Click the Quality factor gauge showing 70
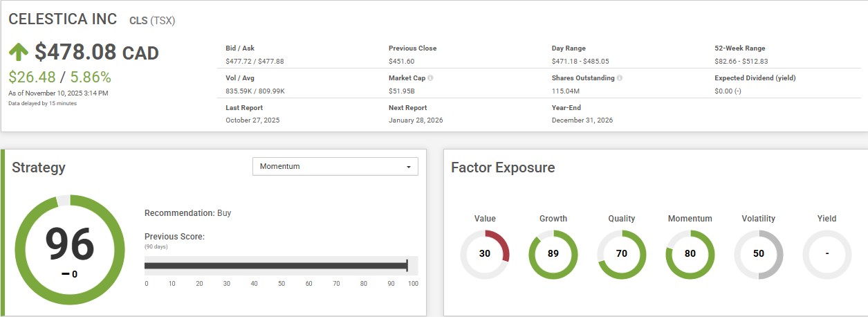The width and height of the screenshot is (868, 317). coord(621,254)
